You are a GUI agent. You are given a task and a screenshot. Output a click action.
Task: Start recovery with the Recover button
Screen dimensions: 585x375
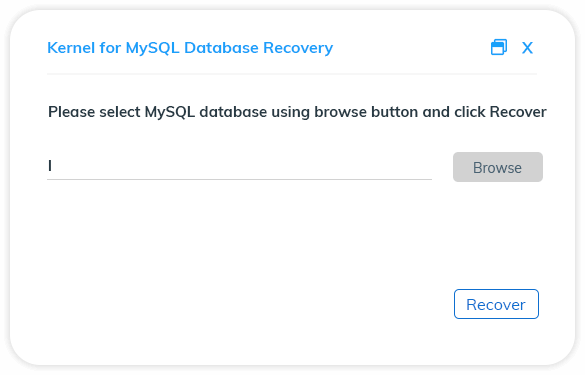496,304
